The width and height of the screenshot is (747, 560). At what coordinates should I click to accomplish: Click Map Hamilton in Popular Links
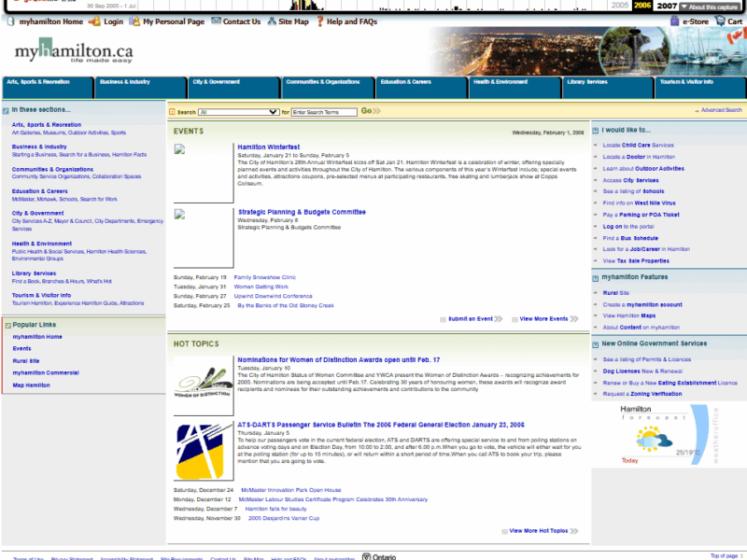click(x=31, y=385)
